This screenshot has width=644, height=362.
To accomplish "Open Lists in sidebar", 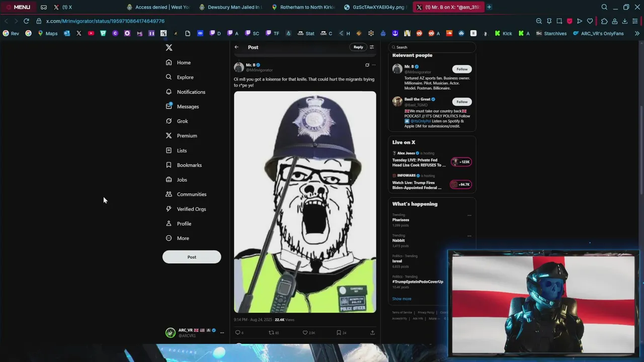I will click(176, 150).
